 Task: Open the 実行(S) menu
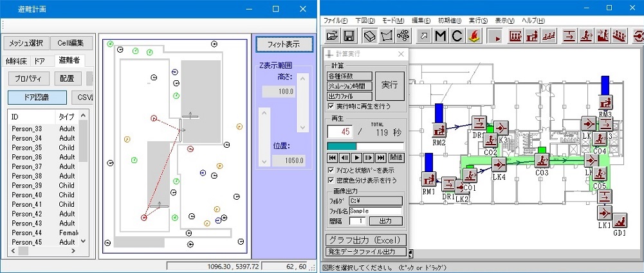[479, 21]
